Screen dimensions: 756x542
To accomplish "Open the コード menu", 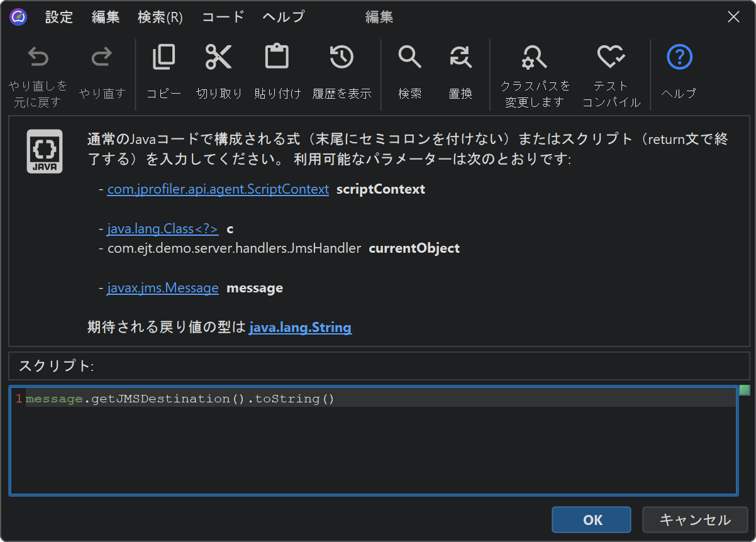I will (x=223, y=17).
